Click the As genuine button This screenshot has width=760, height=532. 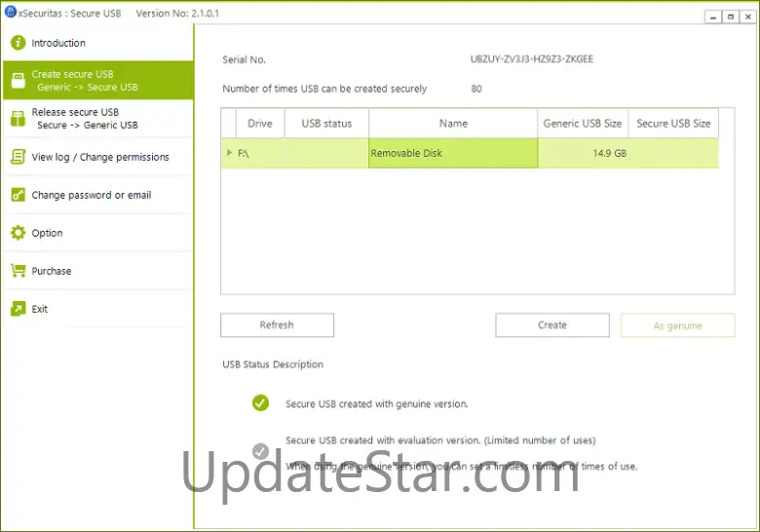677,325
